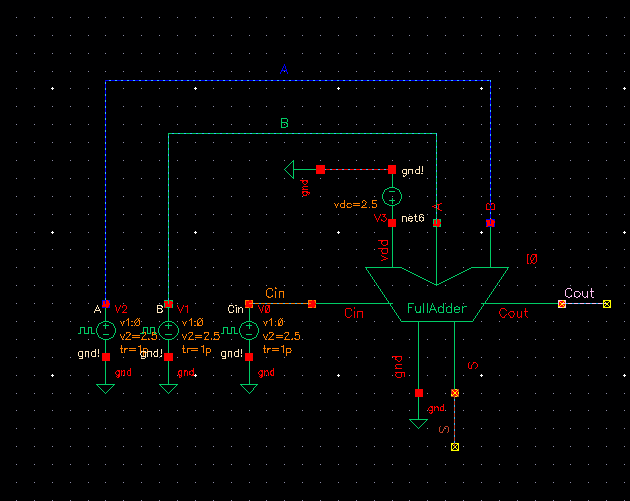Click the red terminal square at the top of the Cin source
This screenshot has height=501, width=630.
pos(249,304)
